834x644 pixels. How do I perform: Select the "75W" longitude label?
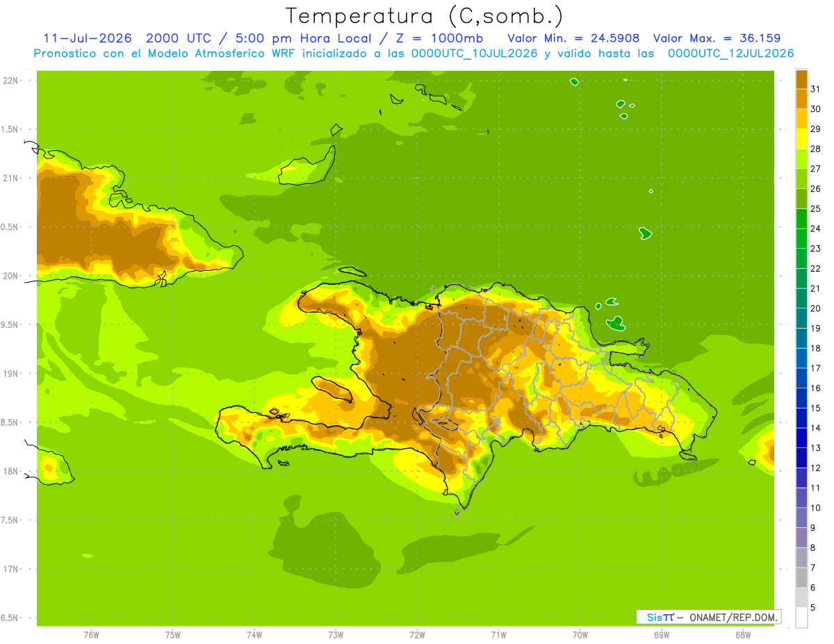(x=173, y=634)
